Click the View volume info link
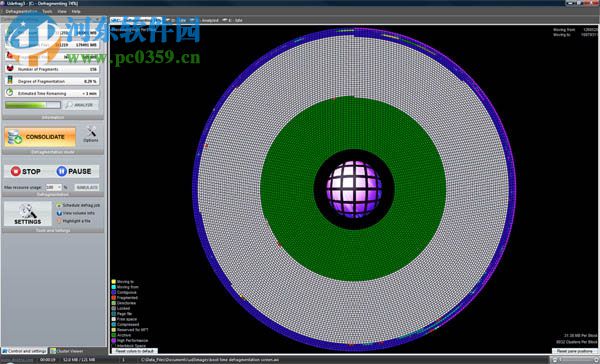Viewport: 600px width, 364px height. [78, 213]
